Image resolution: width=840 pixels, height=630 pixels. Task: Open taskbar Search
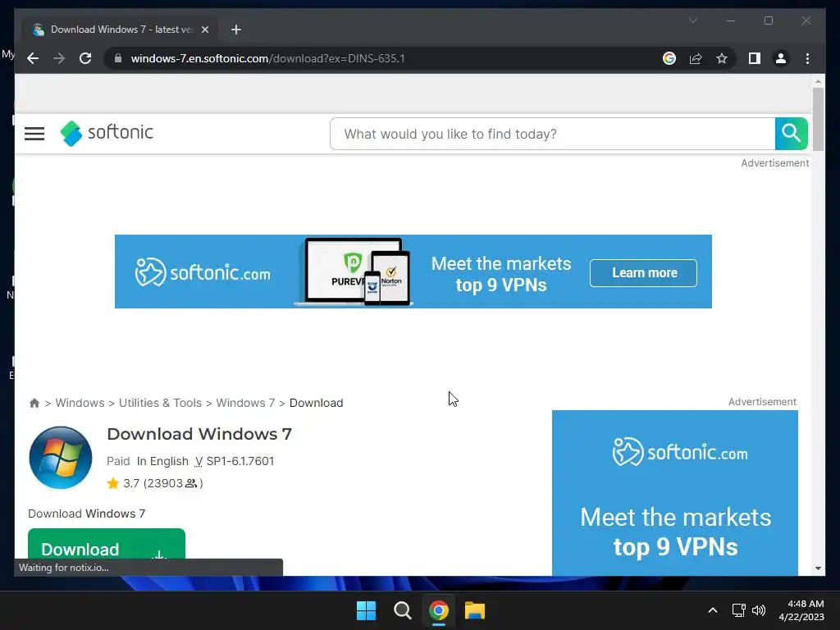tap(402, 610)
